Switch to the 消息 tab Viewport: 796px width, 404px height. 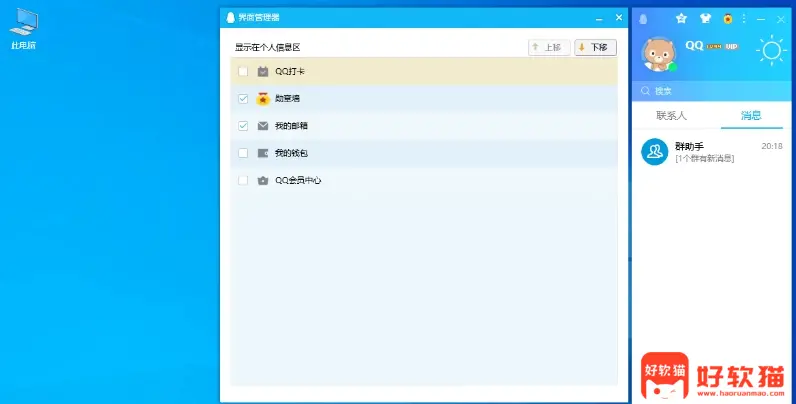[x=751, y=116]
